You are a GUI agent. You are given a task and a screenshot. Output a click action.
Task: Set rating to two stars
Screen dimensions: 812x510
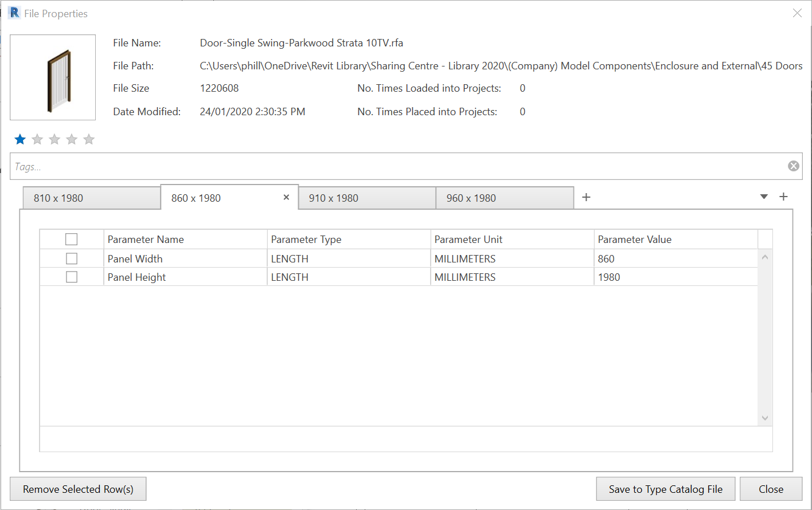click(37, 139)
